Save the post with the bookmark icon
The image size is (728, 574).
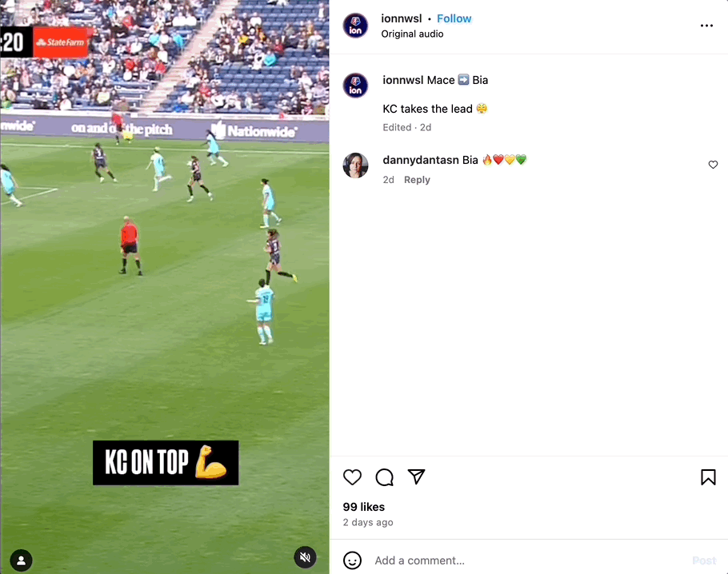(x=708, y=477)
